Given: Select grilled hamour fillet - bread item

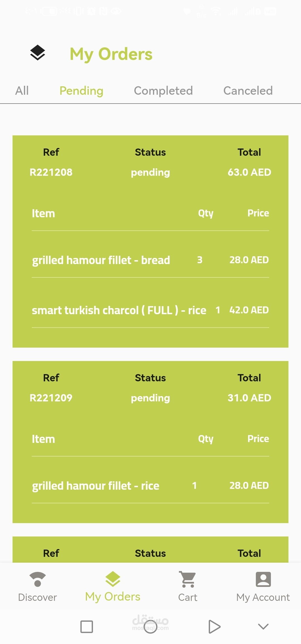Looking at the screenshot, I should [x=101, y=260].
